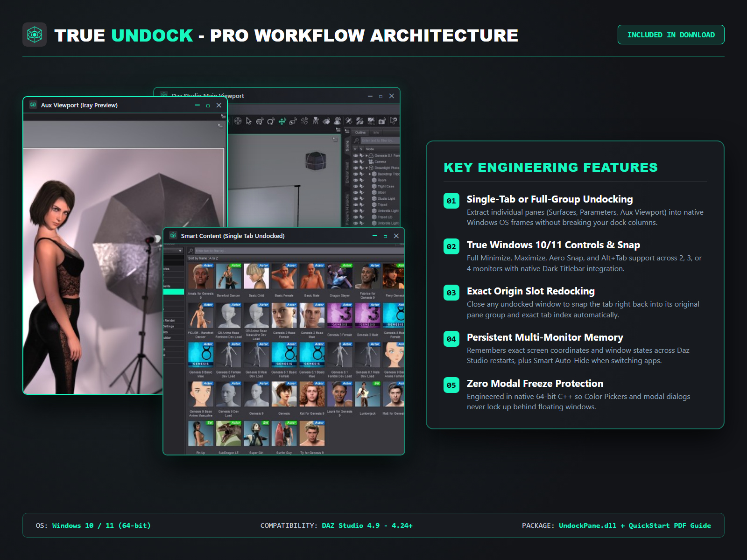Hide the Stool node eye icon

355,192
